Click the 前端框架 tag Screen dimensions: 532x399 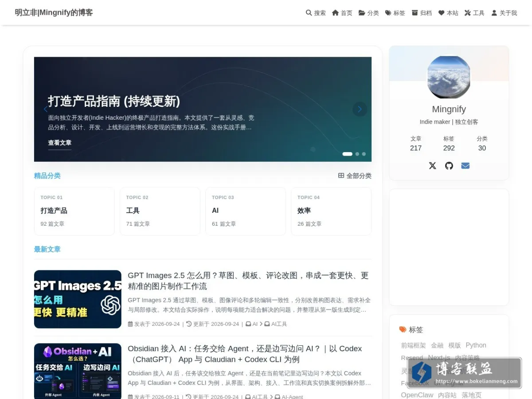pyautogui.click(x=413, y=345)
